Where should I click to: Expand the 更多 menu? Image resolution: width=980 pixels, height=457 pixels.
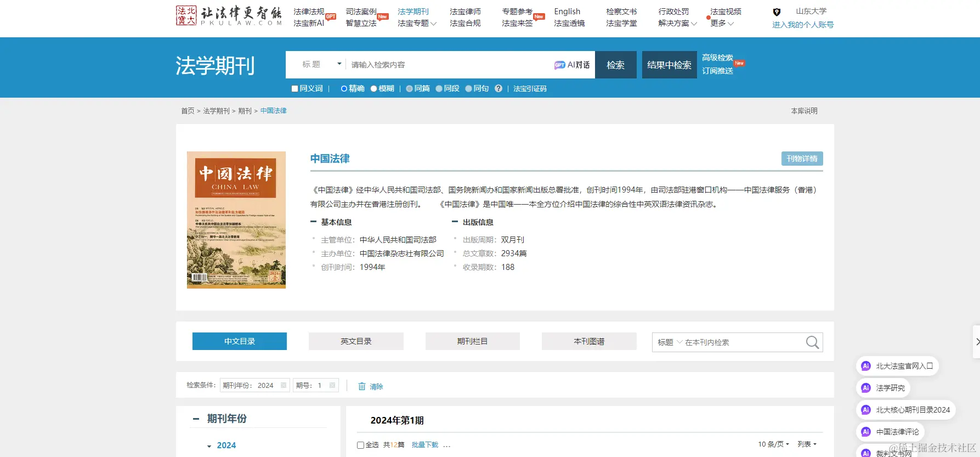point(722,23)
